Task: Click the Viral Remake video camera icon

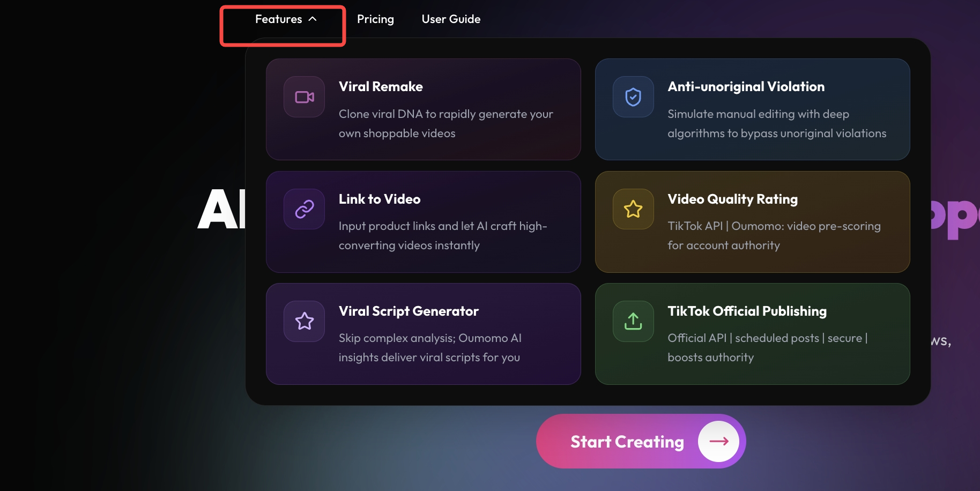Action: [305, 97]
